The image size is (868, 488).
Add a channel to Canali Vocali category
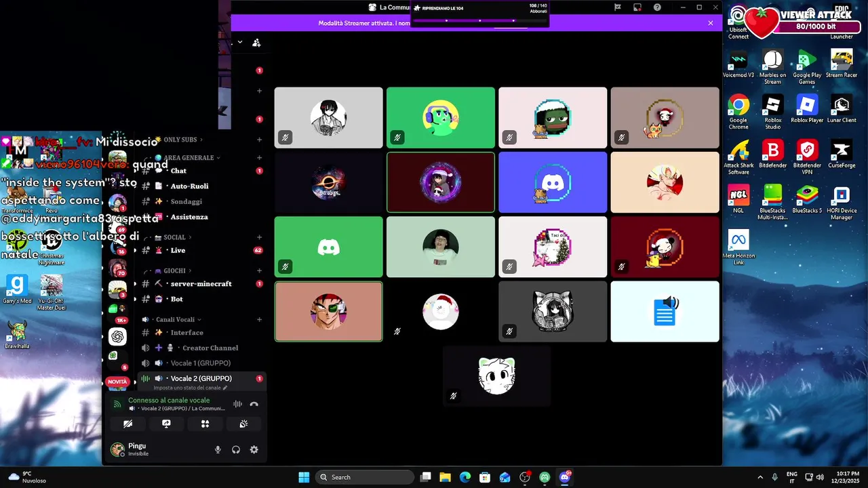tap(259, 319)
